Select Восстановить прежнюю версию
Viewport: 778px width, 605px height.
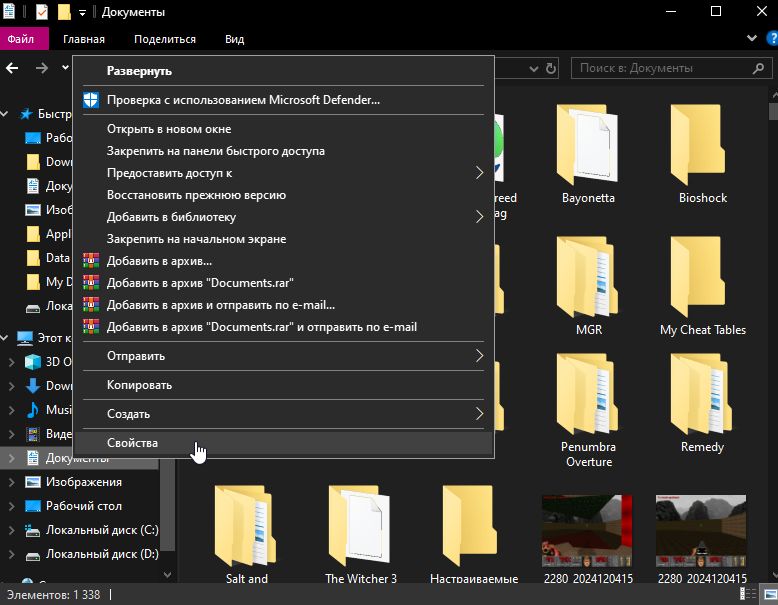pyautogui.click(x=283, y=195)
